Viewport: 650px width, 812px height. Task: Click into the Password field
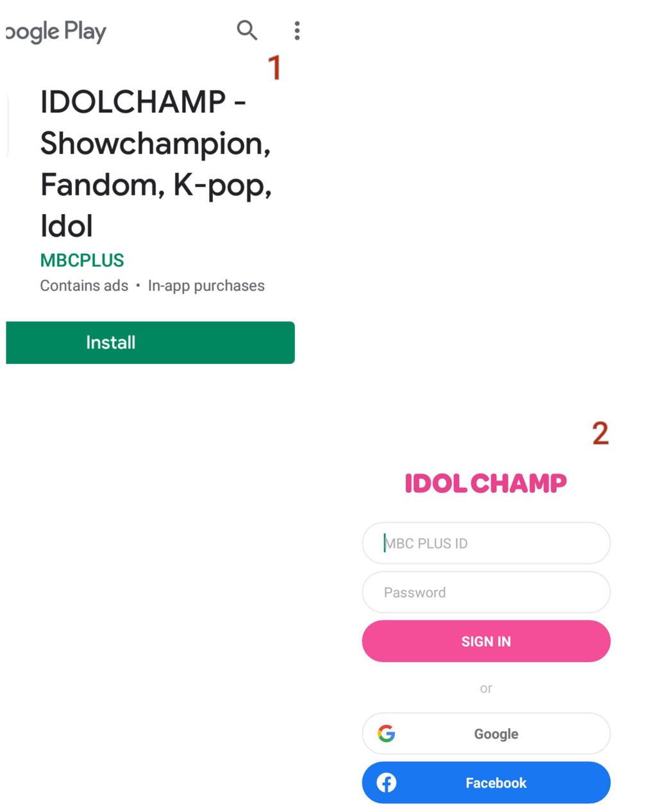coord(486,592)
